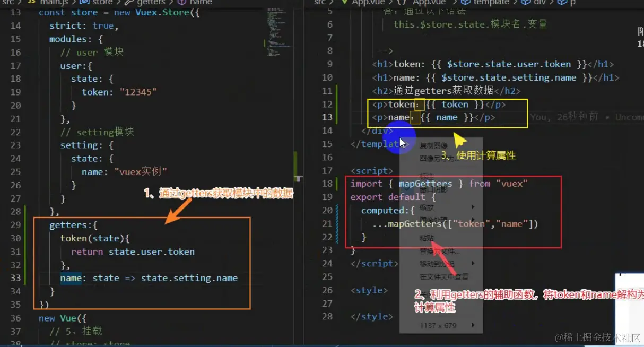The height and width of the screenshot is (347, 644).
Task: Pick 粘贴 in the overlay context menu
Action: pos(427,238)
